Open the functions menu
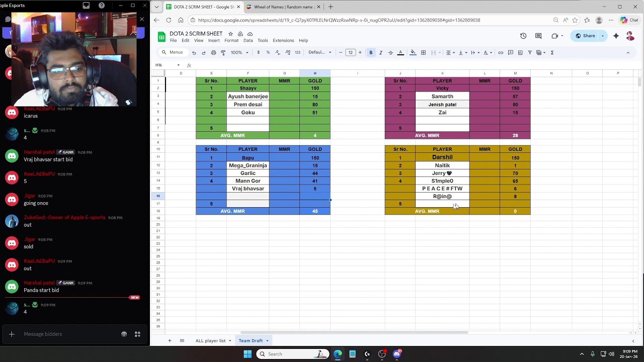 tap(552, 52)
